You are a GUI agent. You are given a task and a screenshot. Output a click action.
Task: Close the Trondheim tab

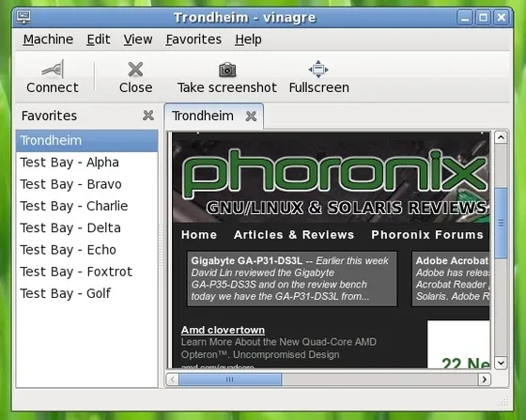pos(251,117)
